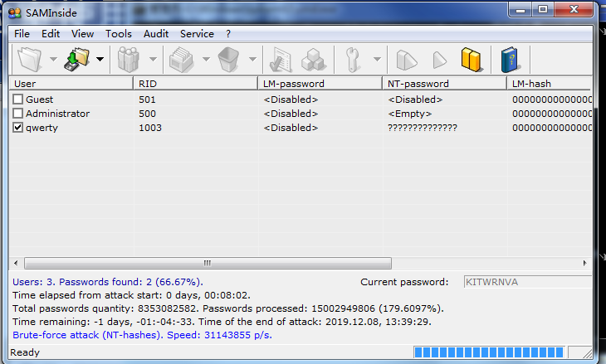Click the 'Brute-force attack (NT-hashes)' speed line

pyautogui.click(x=142, y=335)
